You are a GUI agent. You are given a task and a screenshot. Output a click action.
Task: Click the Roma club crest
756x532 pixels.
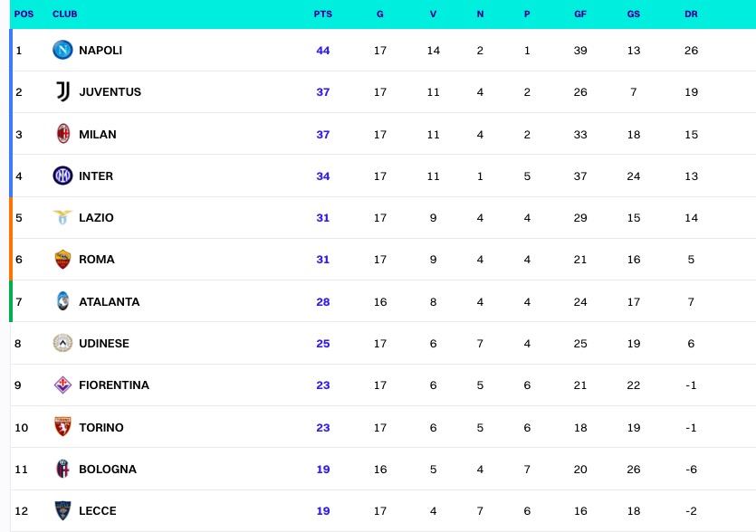point(62,260)
